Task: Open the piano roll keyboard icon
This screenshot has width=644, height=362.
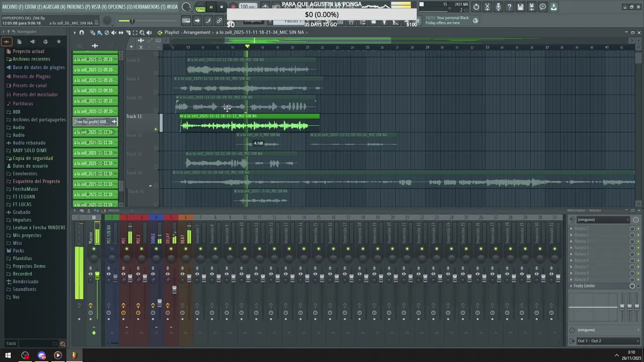Action: (x=186, y=21)
